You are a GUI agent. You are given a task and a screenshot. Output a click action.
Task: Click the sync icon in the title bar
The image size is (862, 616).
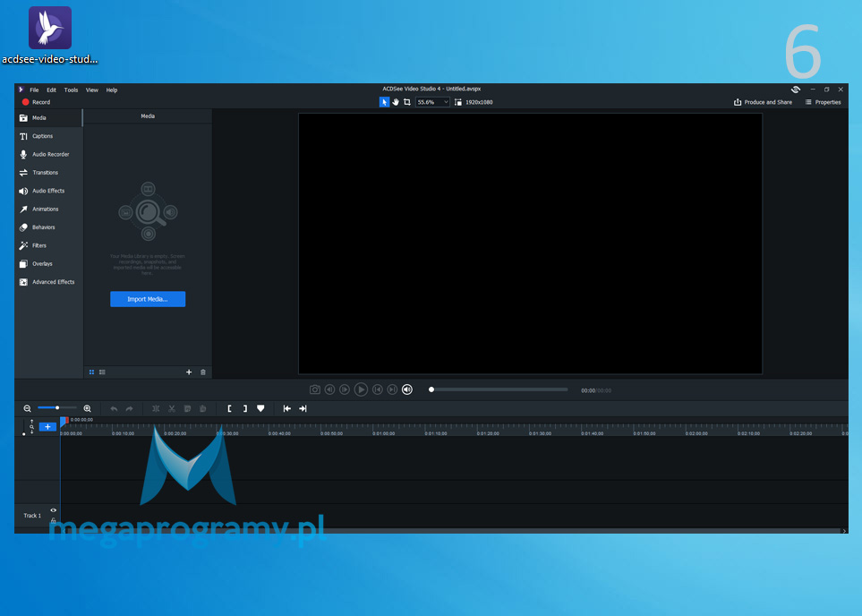795,90
